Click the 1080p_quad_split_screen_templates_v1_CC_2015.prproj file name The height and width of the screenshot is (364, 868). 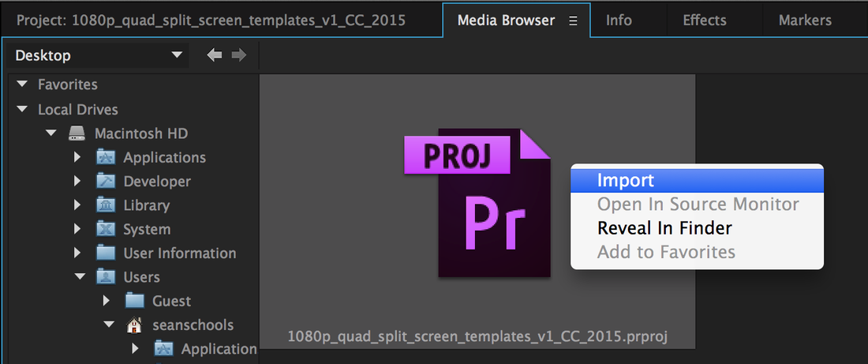(x=477, y=337)
